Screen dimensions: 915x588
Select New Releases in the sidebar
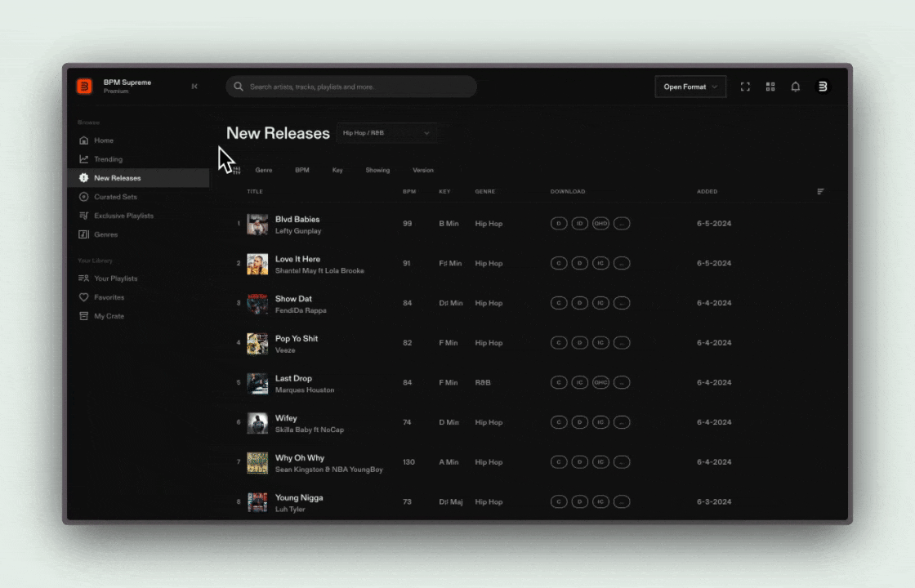138,178
